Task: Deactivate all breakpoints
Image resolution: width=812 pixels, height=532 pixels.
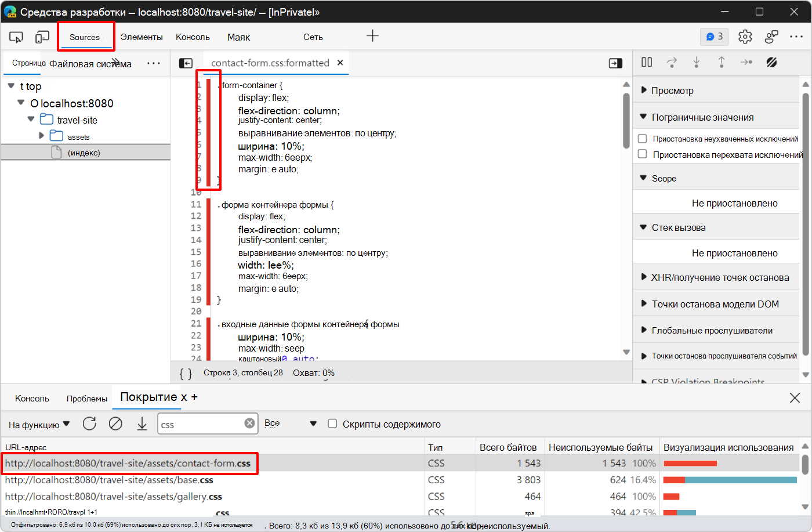Action: pyautogui.click(x=771, y=62)
